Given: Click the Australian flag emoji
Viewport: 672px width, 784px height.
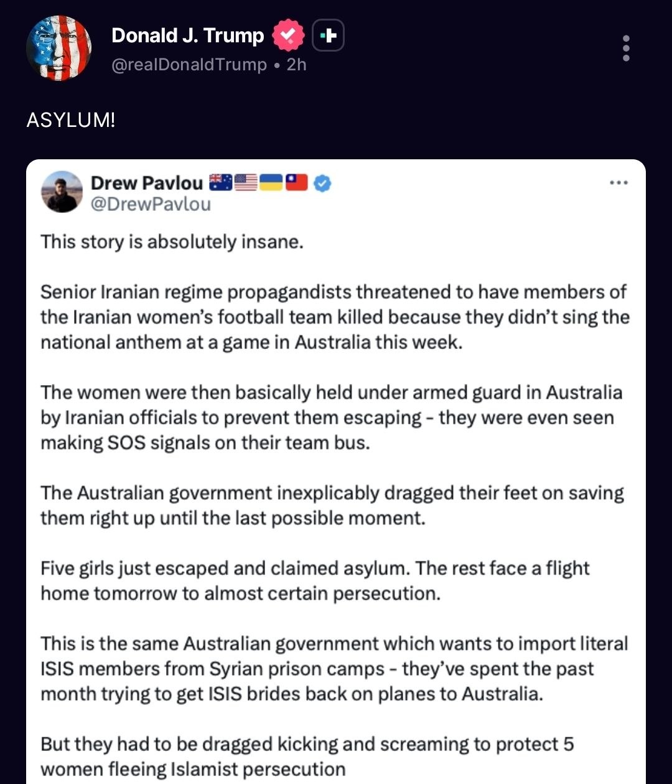Looking at the screenshot, I should coord(220,183).
